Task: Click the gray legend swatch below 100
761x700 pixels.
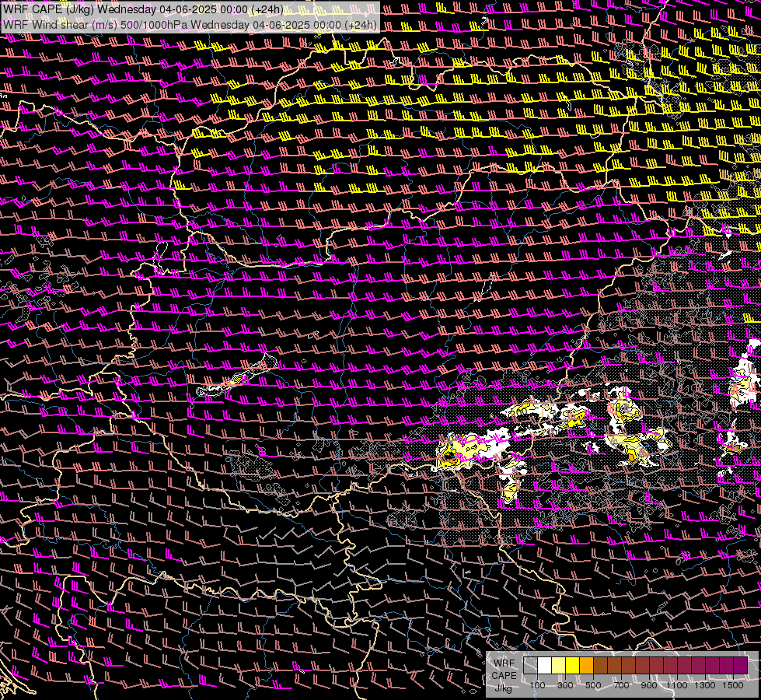Action: tap(530, 665)
